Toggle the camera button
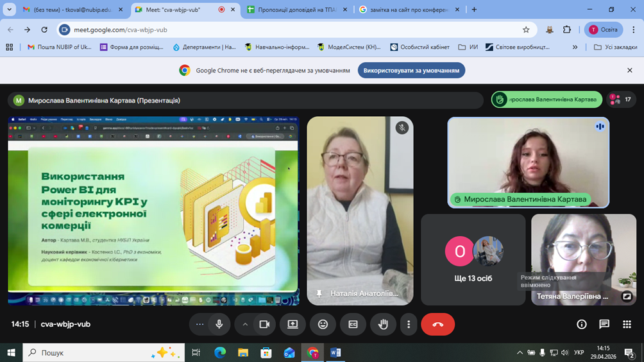Screen dimensions: 644x362 pos(264,324)
